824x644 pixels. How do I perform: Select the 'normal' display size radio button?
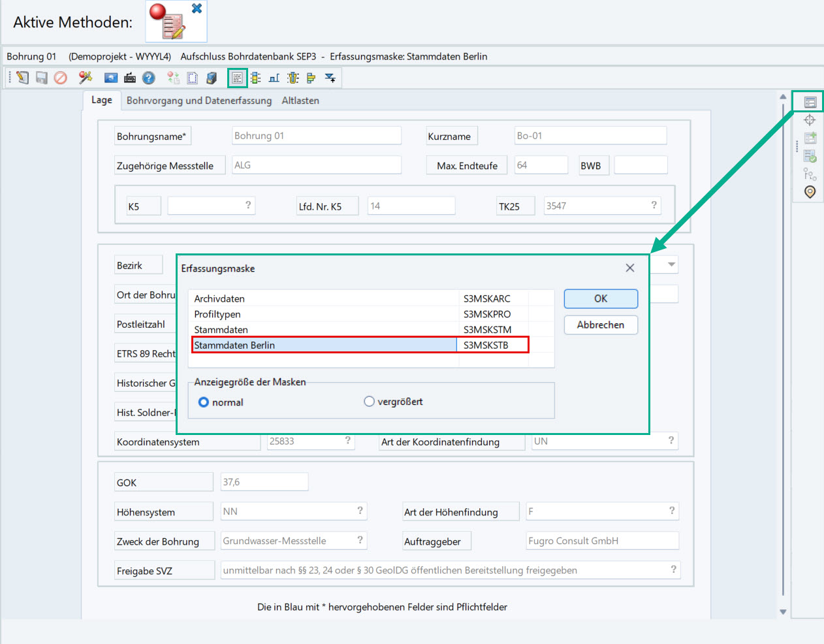[204, 402]
